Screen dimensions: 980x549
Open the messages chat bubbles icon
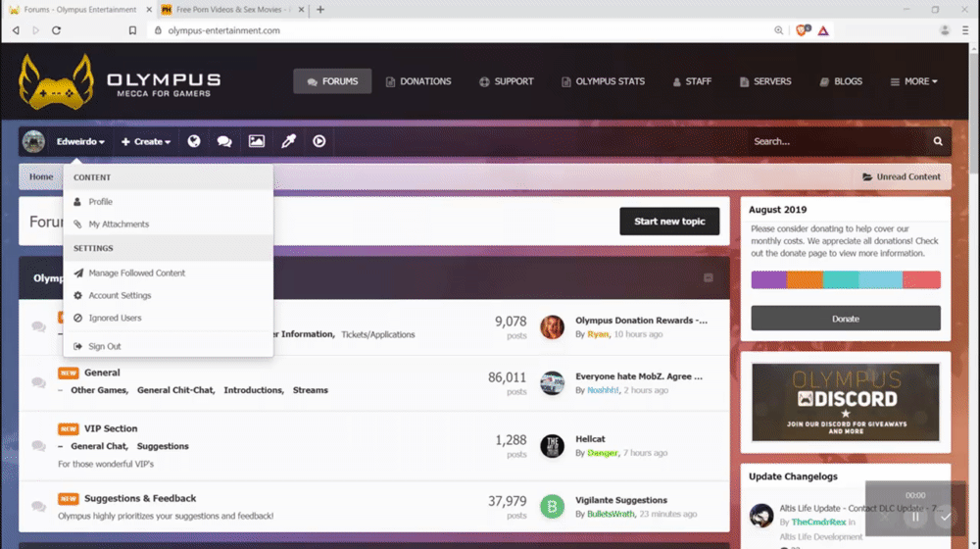click(224, 141)
